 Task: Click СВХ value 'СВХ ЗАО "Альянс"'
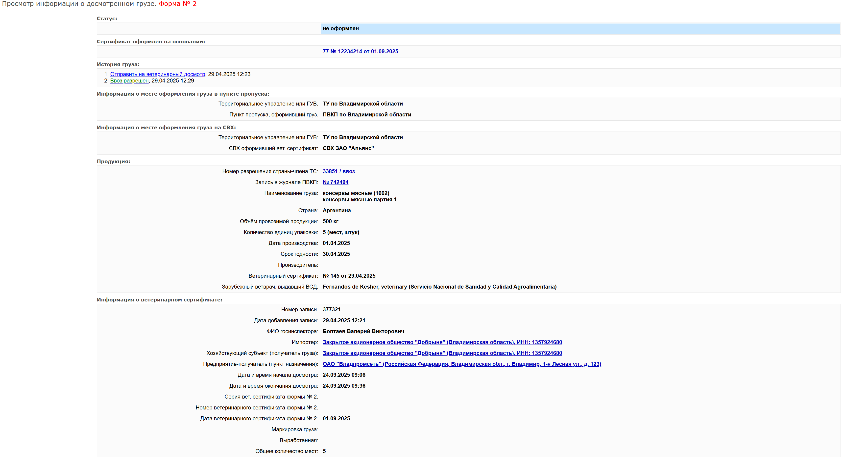(348, 148)
